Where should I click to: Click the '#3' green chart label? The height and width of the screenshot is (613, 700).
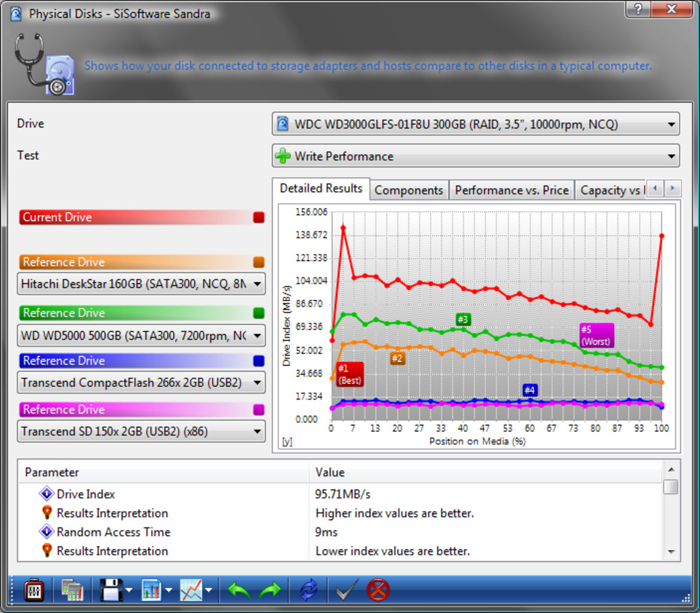[463, 319]
